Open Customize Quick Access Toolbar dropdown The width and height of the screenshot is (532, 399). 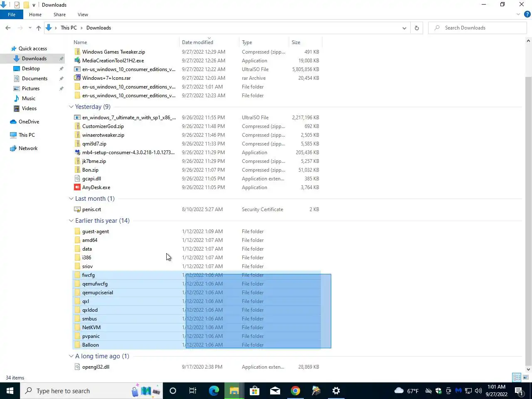point(34,5)
